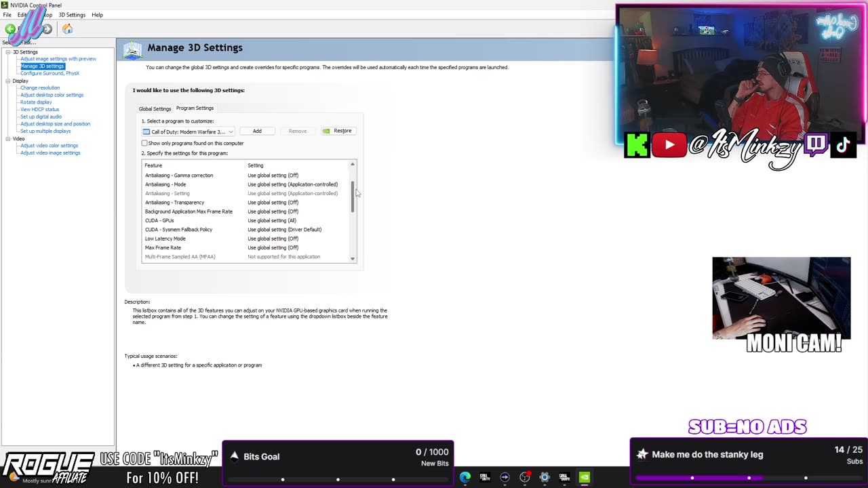The width and height of the screenshot is (868, 488).
Task: Open Microsoft Edge from the taskbar
Action: pos(465,477)
